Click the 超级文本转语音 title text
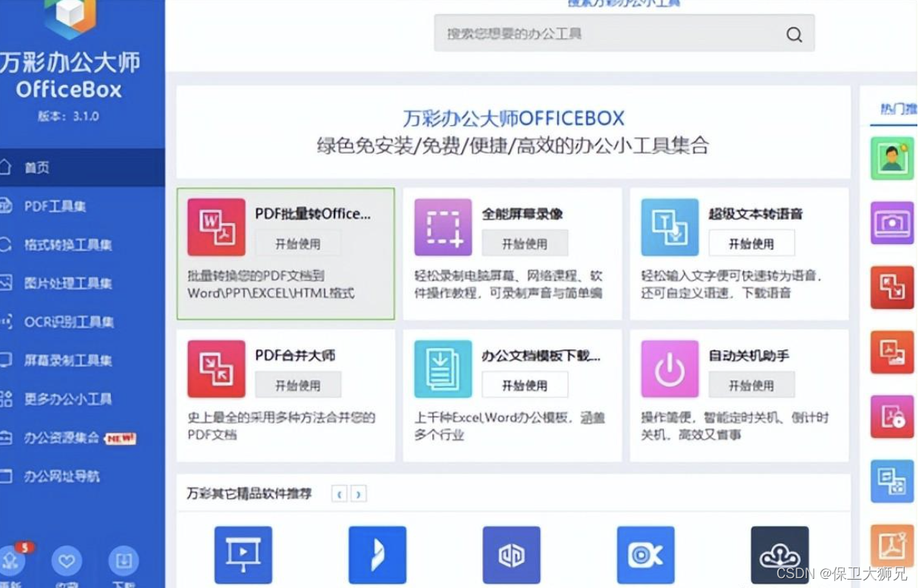The image size is (919, 588). [755, 214]
